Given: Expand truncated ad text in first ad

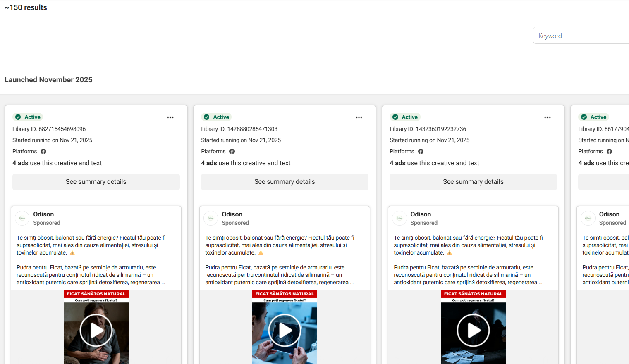Looking at the screenshot, I should click(163, 283).
